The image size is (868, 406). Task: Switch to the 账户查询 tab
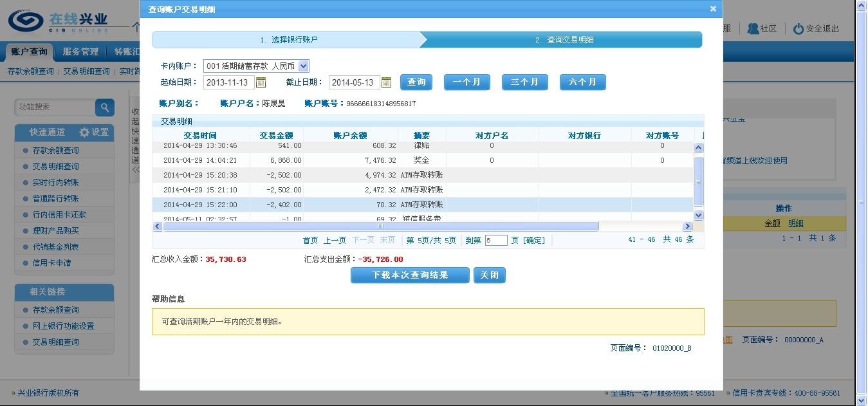(x=30, y=52)
